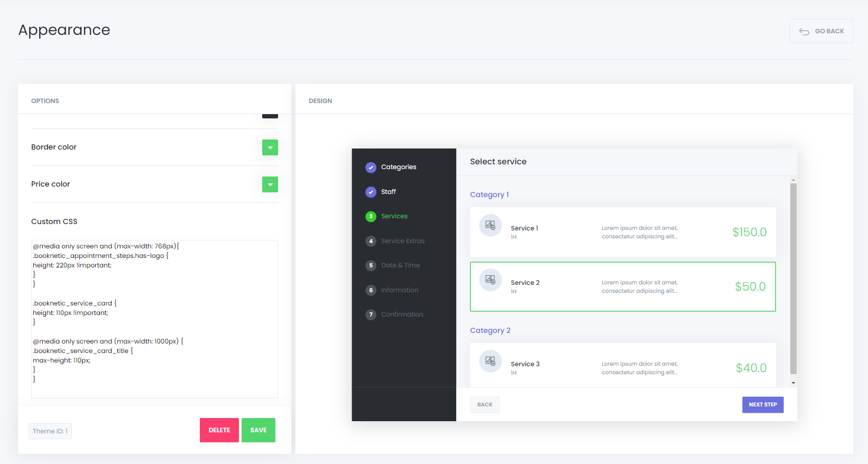Click the $50.0 price
The width and height of the screenshot is (868, 464).
pos(751,286)
